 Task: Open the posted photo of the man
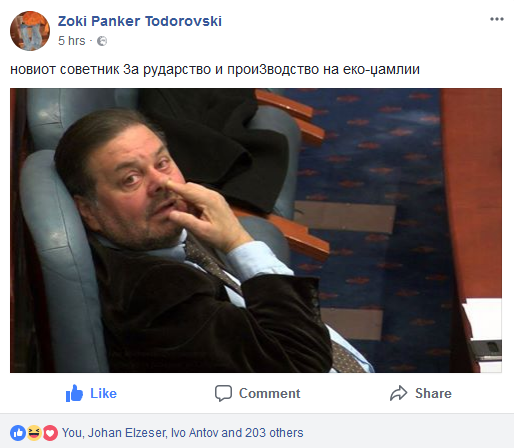[x=256, y=230]
